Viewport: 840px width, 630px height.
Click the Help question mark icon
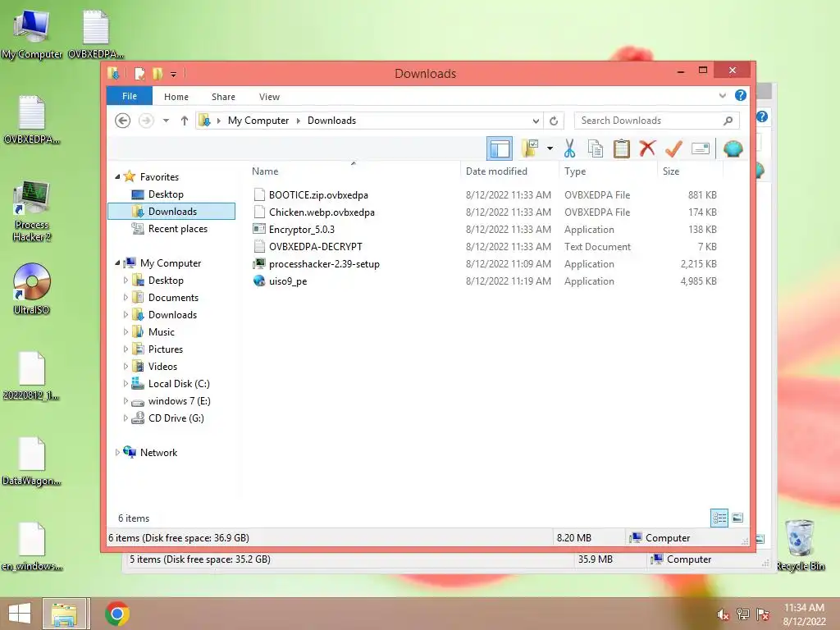[741, 95]
